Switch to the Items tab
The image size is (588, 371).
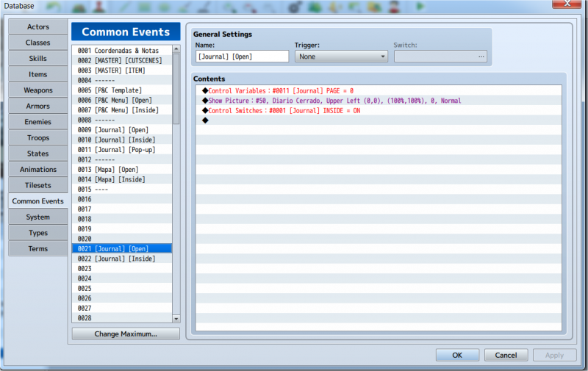[x=38, y=74]
